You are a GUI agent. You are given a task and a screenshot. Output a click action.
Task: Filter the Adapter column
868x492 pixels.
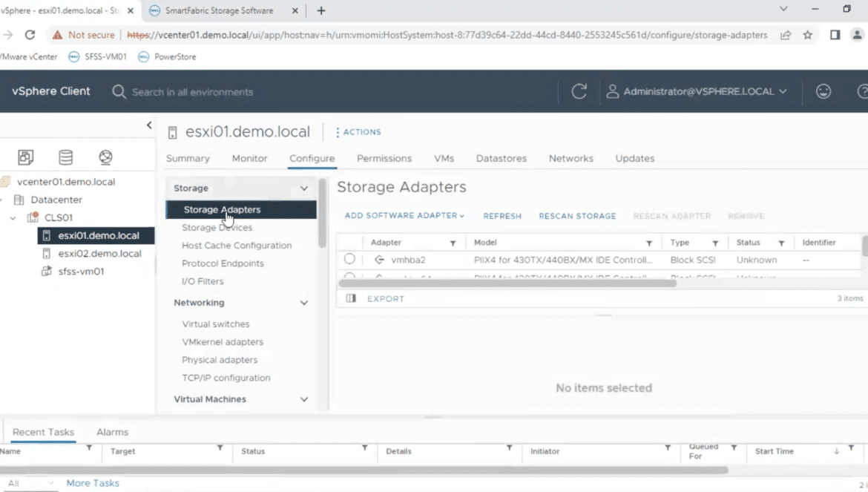point(453,243)
